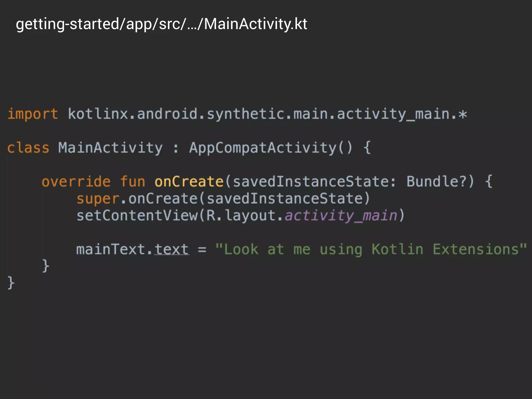This screenshot has height=399, width=532.
Task: Click 'AppCompatActivity()' superclass text
Action: 271,148
